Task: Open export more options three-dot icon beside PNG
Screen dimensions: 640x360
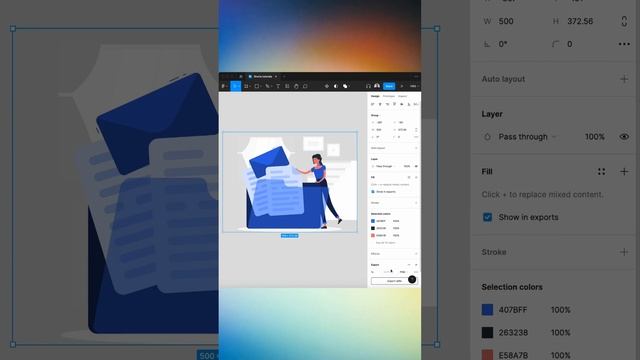Action: (x=416, y=272)
